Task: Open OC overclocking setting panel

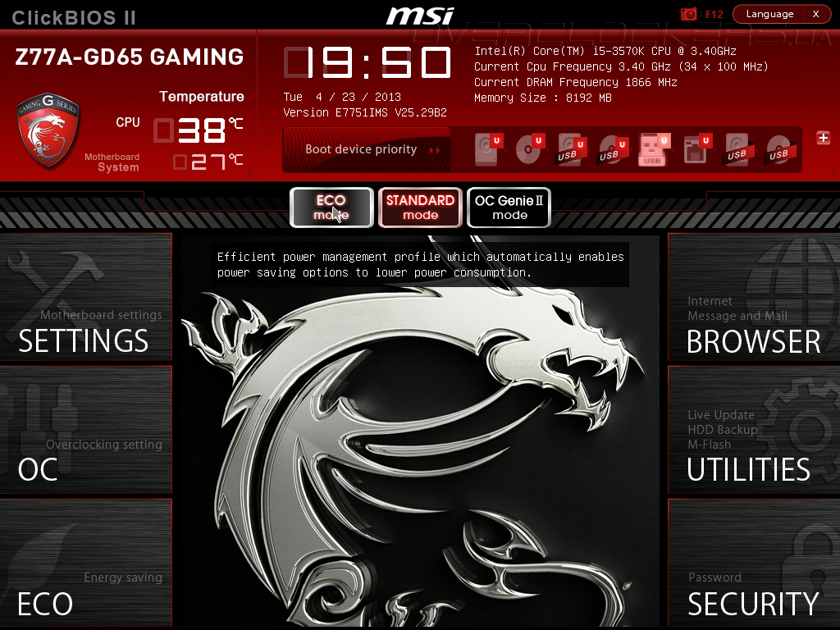Action: coord(85,429)
